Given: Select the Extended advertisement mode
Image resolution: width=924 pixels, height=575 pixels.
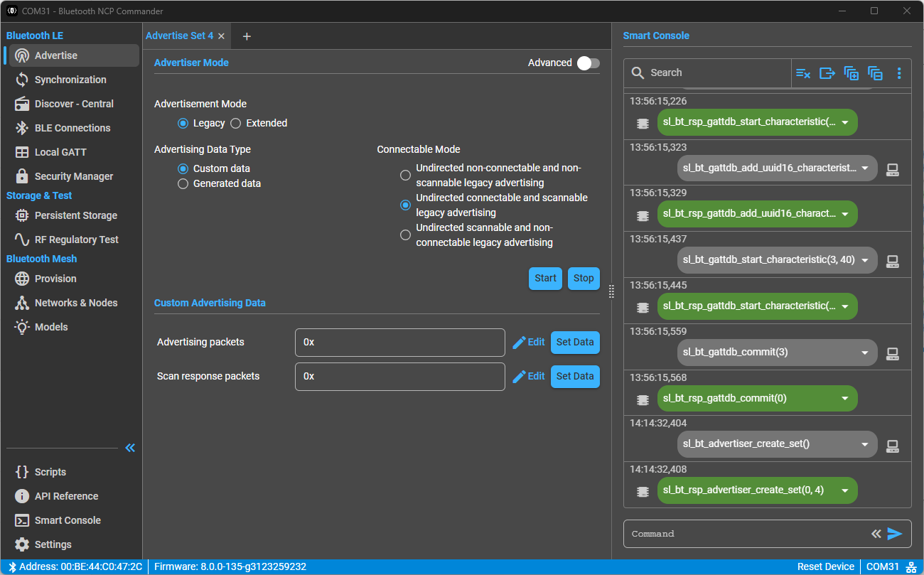Looking at the screenshot, I should [236, 123].
